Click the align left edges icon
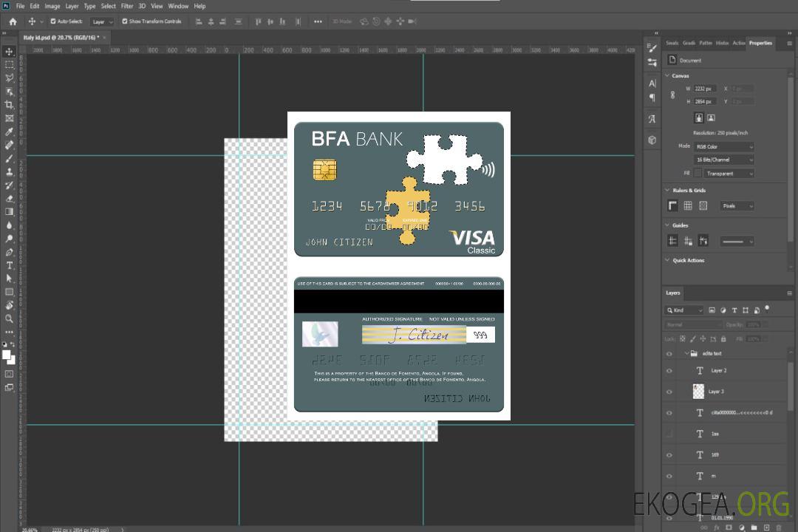This screenshot has height=532, width=798. click(199, 21)
